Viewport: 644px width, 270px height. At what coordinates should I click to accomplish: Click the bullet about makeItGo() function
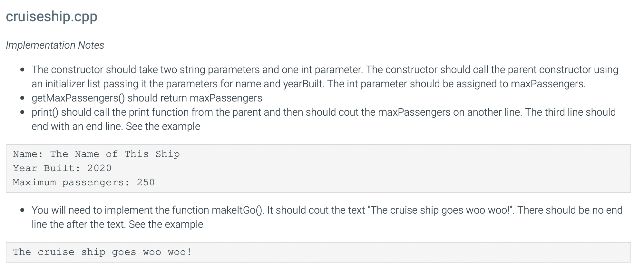point(327,217)
